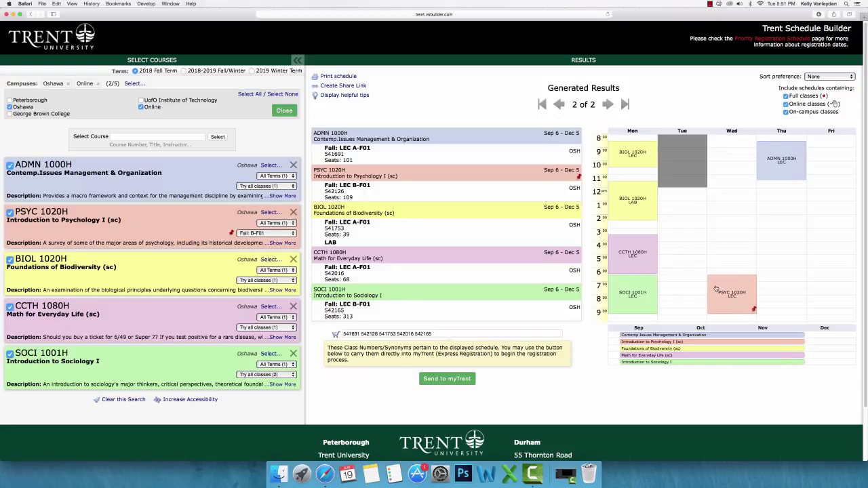Image resolution: width=868 pixels, height=488 pixels.
Task: Launch Photoshop from the Dock
Action: 463,473
